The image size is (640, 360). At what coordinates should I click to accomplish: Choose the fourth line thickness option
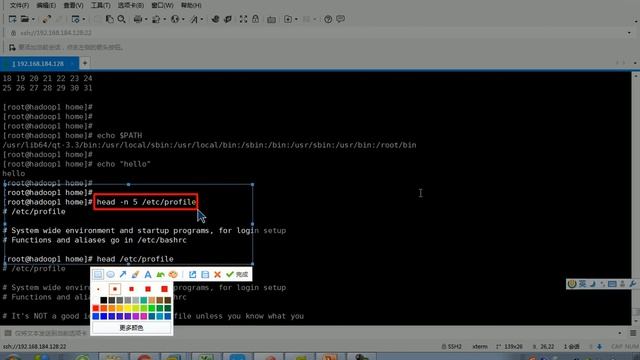click(x=148, y=289)
